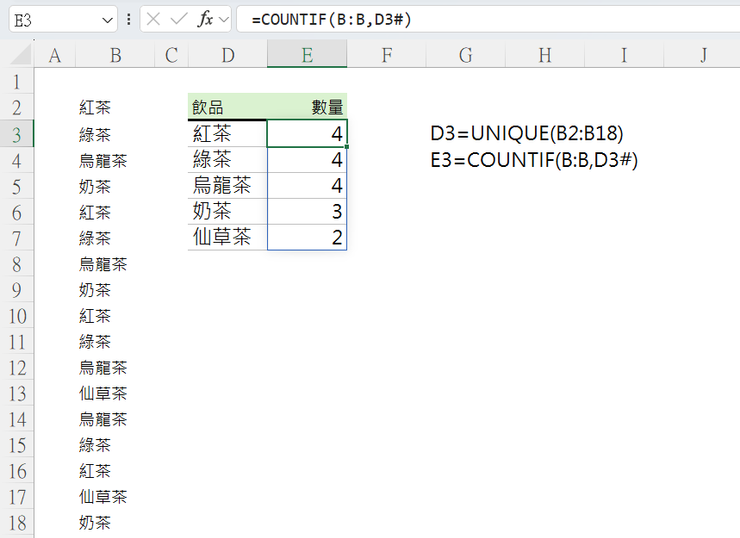Viewport: 740px width, 538px height.
Task: Click the Name Box showing E3
Action: coord(63,20)
